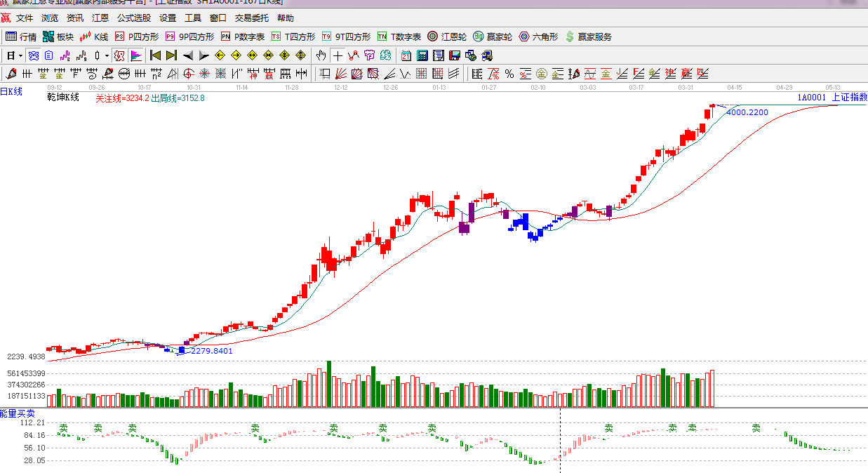Select the percent (%) drawing tool
Image resolution: width=868 pixels, height=473 pixels.
click(x=509, y=74)
